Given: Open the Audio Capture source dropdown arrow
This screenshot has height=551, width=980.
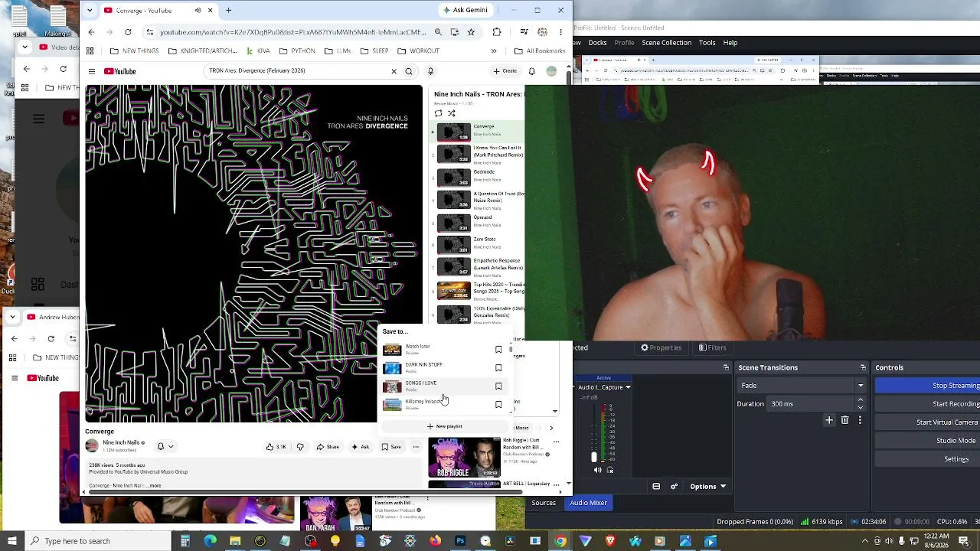Looking at the screenshot, I should coord(628,387).
